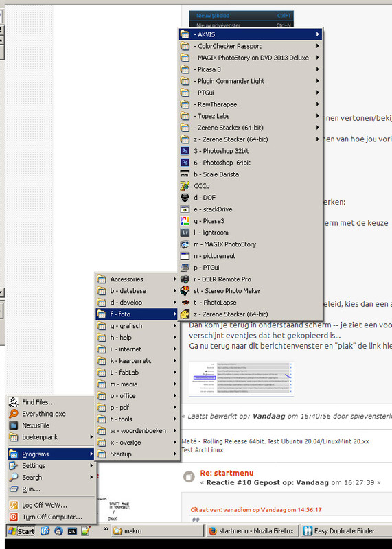Launch z - Zerene Stacker shortcut at bottom
This screenshot has height=549, width=392.
coord(251,314)
